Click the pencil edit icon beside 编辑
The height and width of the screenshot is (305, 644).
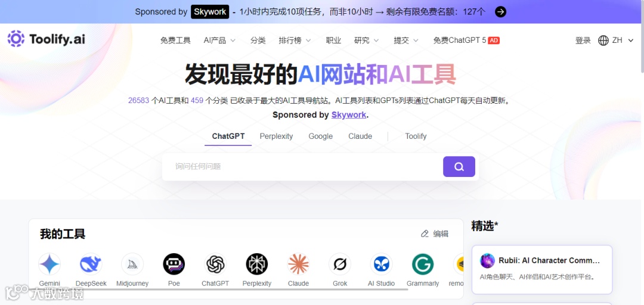tap(425, 234)
